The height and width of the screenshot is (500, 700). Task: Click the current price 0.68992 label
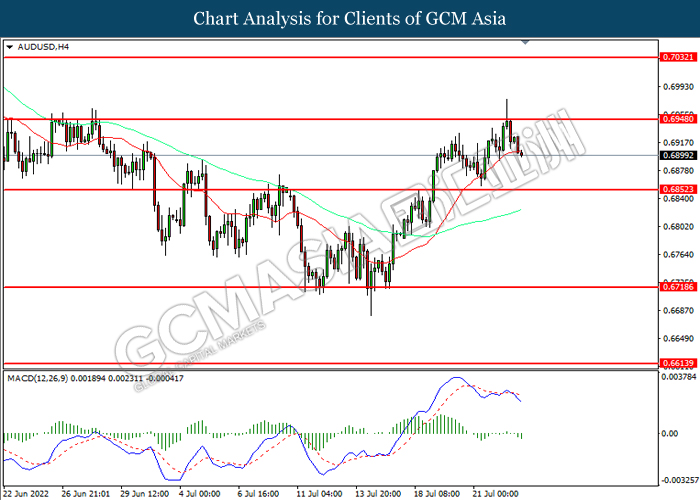[x=678, y=155]
